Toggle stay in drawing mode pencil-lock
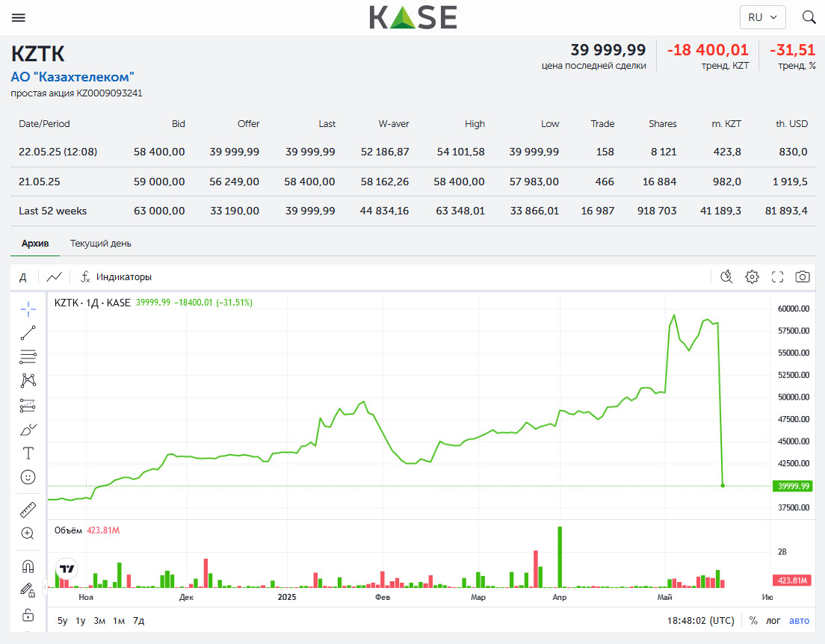The height and width of the screenshot is (644, 825). [28, 589]
